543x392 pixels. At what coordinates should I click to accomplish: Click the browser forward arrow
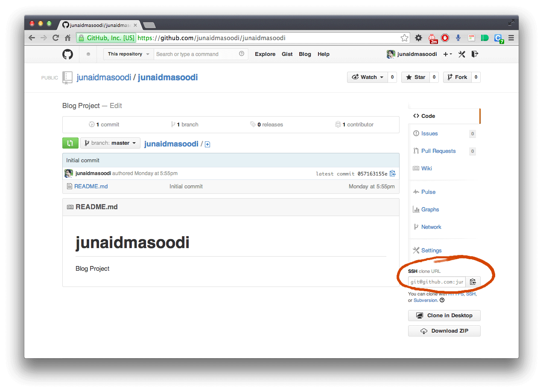tap(44, 38)
